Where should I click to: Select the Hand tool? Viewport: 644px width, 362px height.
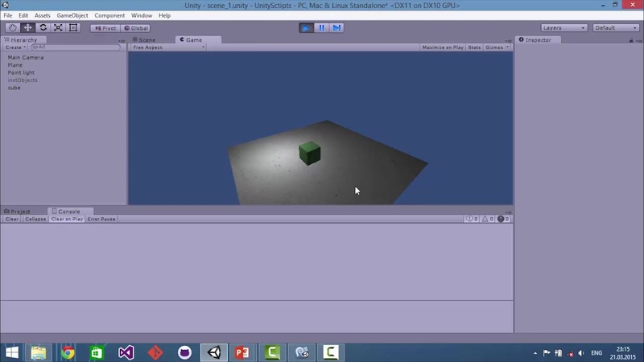click(12, 28)
